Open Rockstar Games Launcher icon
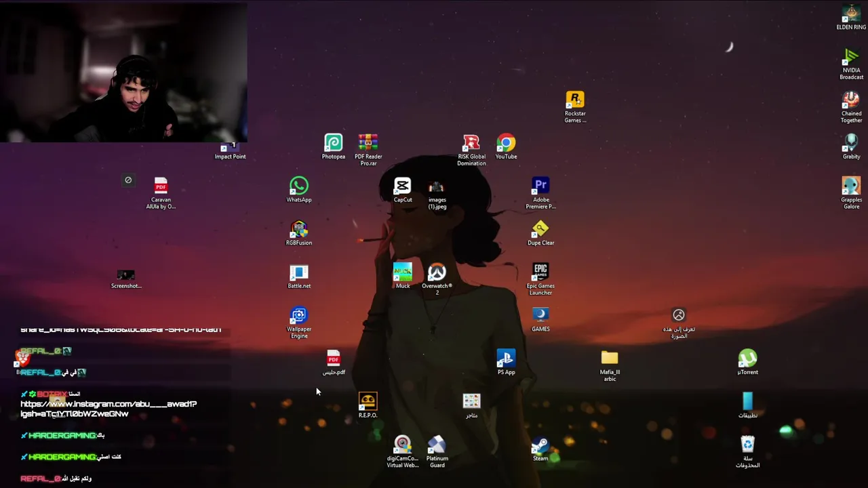The height and width of the screenshot is (488, 868). pos(575,107)
